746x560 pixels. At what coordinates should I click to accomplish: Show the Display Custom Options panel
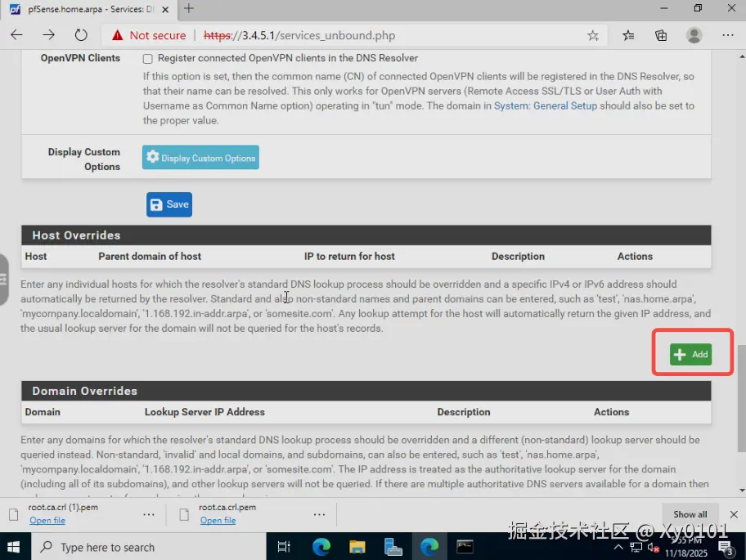[x=200, y=157]
